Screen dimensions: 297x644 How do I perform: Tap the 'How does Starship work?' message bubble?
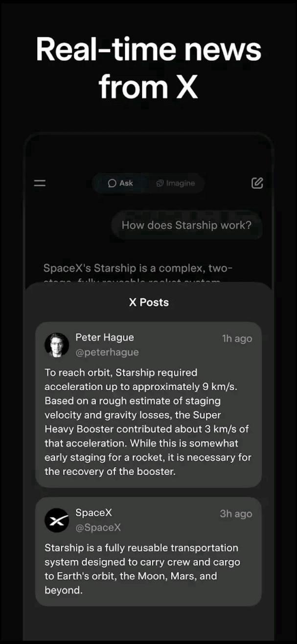pyautogui.click(x=186, y=225)
